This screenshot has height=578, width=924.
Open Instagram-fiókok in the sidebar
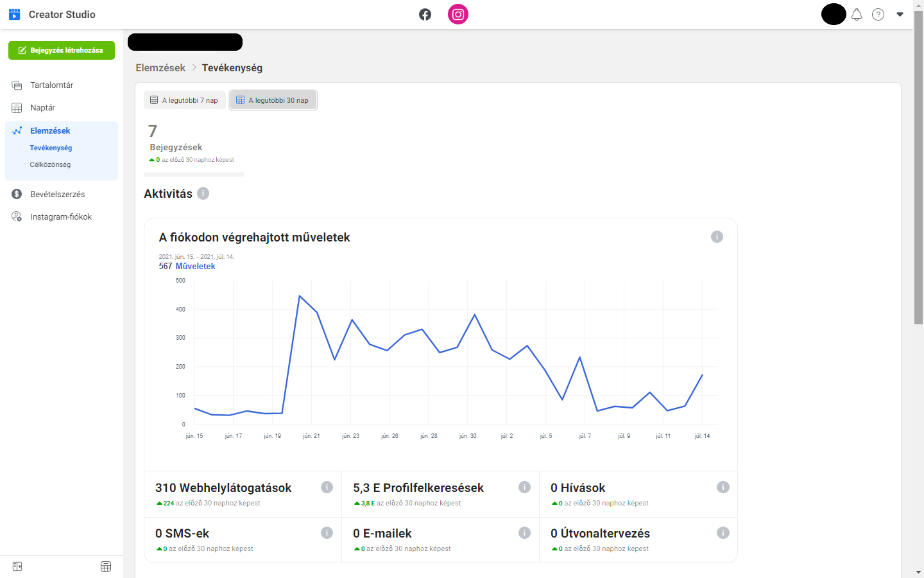62,216
